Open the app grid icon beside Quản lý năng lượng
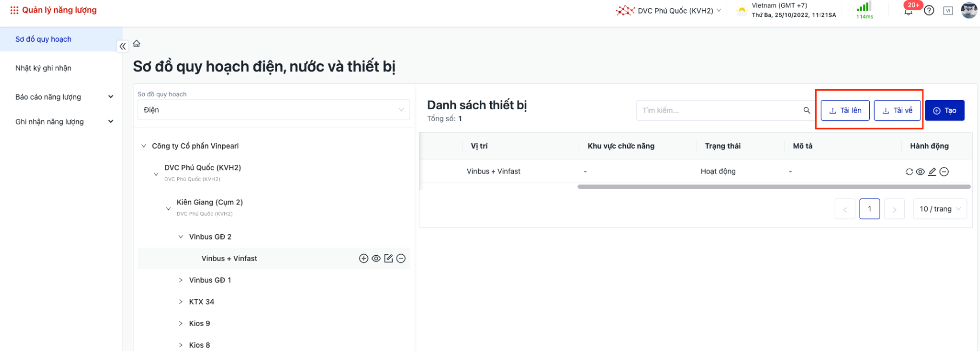The width and height of the screenshot is (980, 351). pyautogui.click(x=14, y=10)
